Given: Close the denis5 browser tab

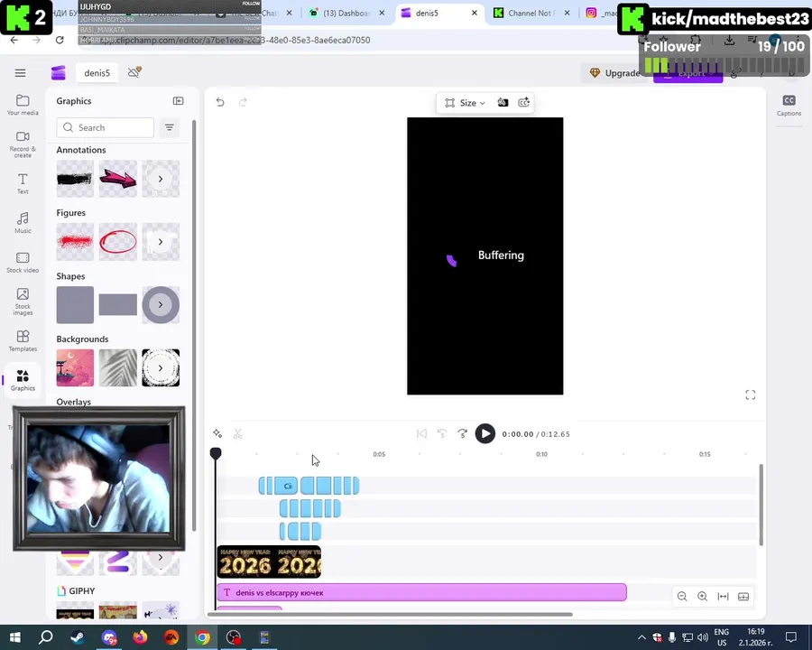Looking at the screenshot, I should [x=475, y=13].
